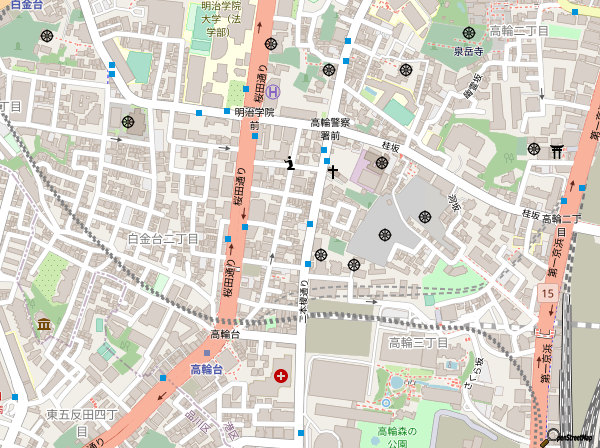Click the black figure icon left of the church cross
600x448 pixels.
pos(290,163)
